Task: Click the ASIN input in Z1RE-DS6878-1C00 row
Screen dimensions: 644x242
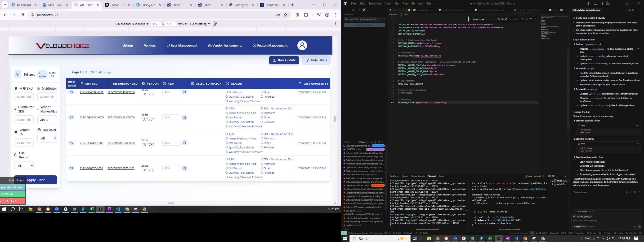Action: [171, 168]
